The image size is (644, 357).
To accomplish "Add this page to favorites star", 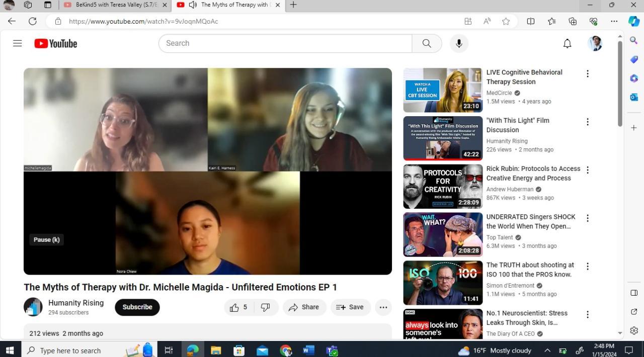I will [x=506, y=21].
